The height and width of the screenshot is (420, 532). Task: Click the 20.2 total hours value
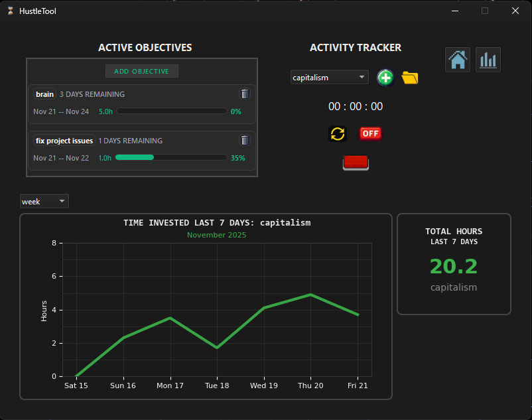tap(454, 266)
